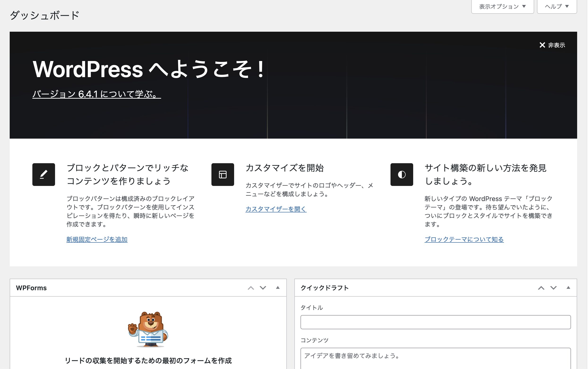Open the カスタマイザーを開く link
This screenshot has height=369, width=588.
pyautogui.click(x=276, y=209)
